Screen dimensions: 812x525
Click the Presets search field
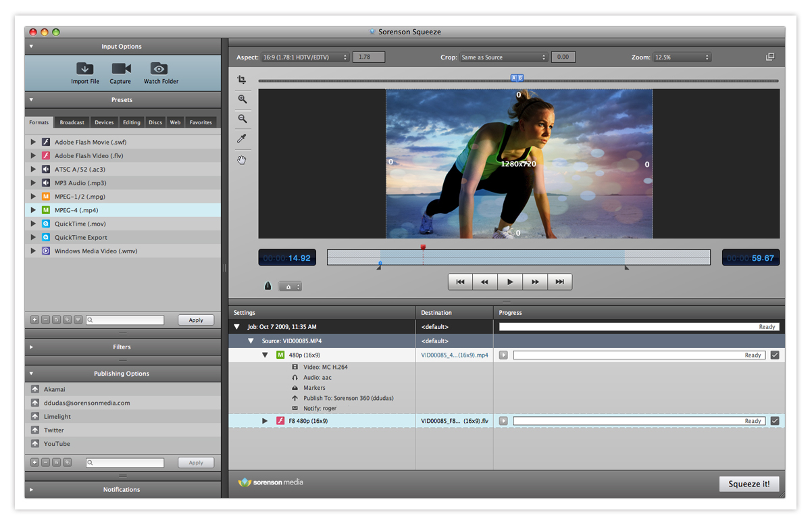[125, 320]
